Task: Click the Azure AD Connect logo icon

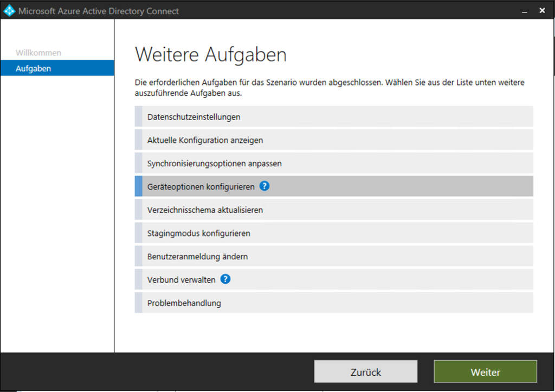Action: [x=9, y=11]
